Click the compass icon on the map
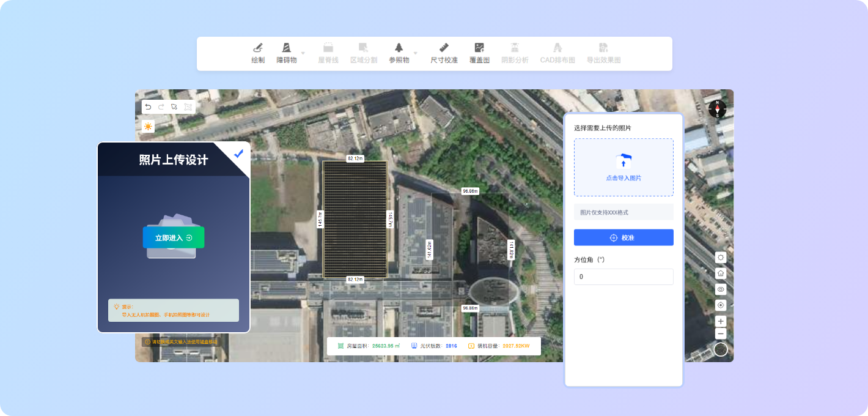The image size is (868, 416). coord(717,109)
